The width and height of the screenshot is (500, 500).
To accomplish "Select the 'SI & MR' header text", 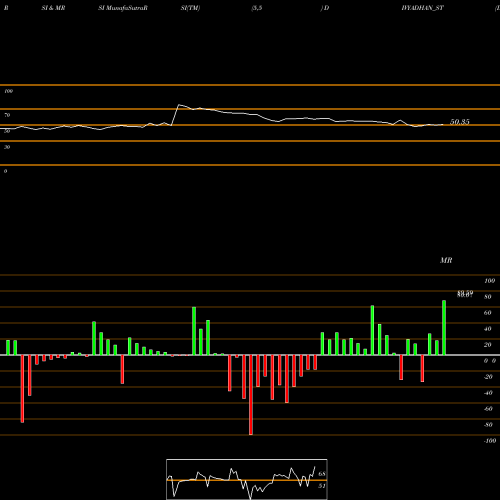I will pos(53,8).
